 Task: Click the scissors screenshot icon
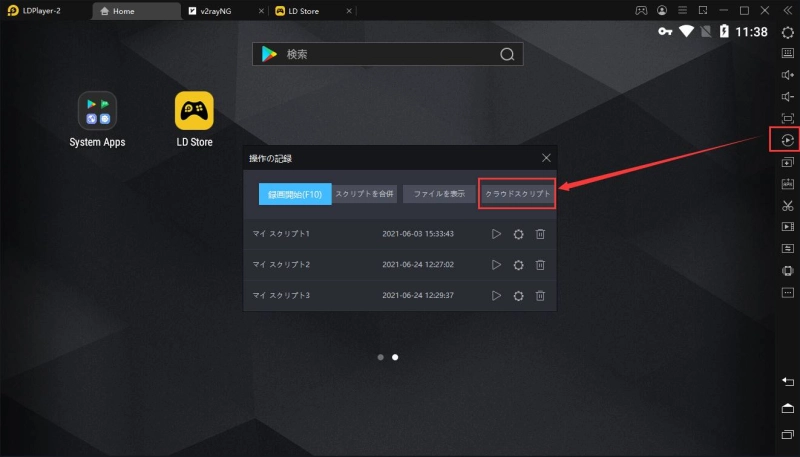(x=787, y=205)
